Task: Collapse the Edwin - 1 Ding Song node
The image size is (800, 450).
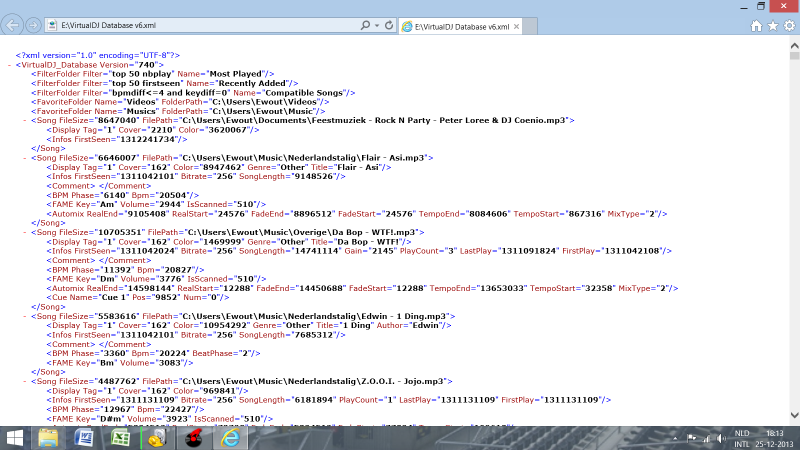Action: [24, 316]
